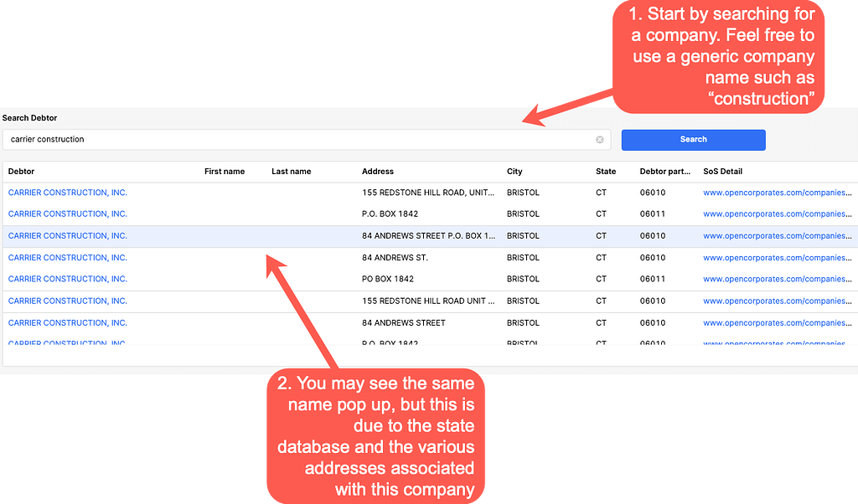Open the first CARRIER CONSTRUCTION, INC. debtor link
858x504 pixels.
[x=67, y=193]
